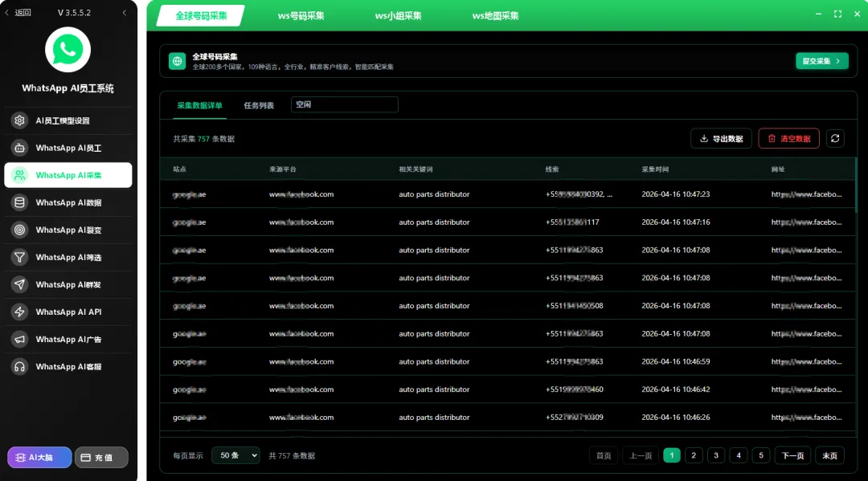The width and height of the screenshot is (868, 481).
Task: Go to 上一页 previous page
Action: (641, 455)
